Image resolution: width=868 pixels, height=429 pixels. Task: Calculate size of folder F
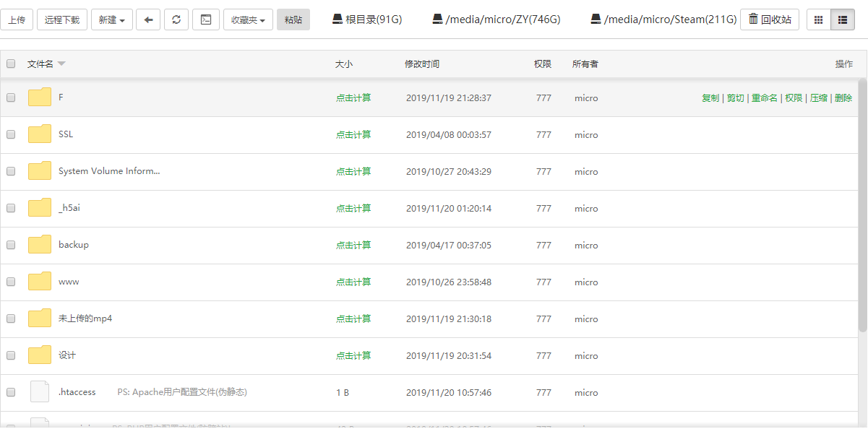pos(353,98)
